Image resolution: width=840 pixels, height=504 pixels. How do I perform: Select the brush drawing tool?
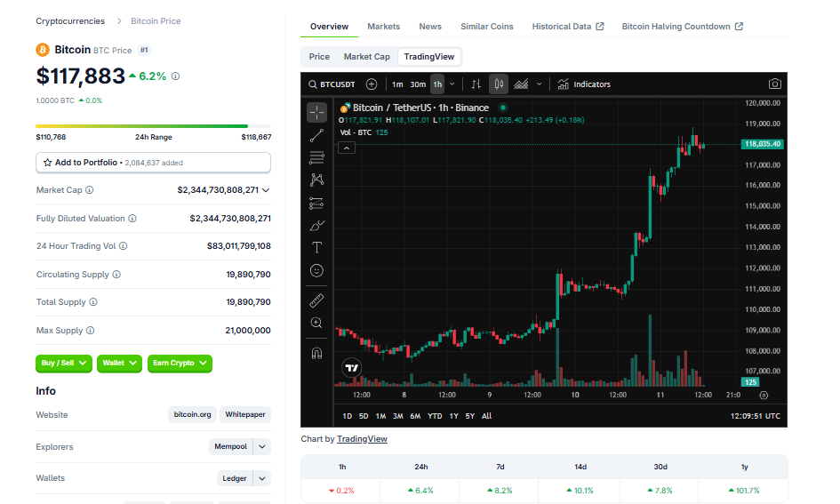click(x=316, y=226)
